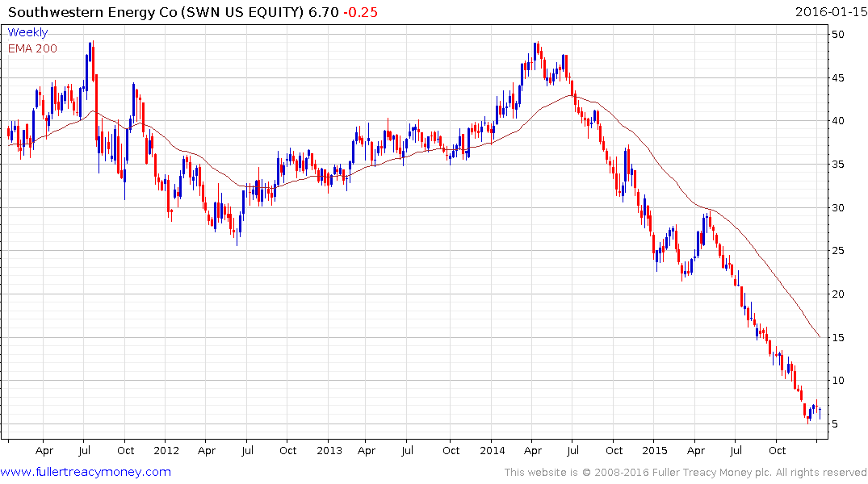Viewport: 868px width, 484px height.
Task: Click the 5 y-axis label
Action: 834,424
